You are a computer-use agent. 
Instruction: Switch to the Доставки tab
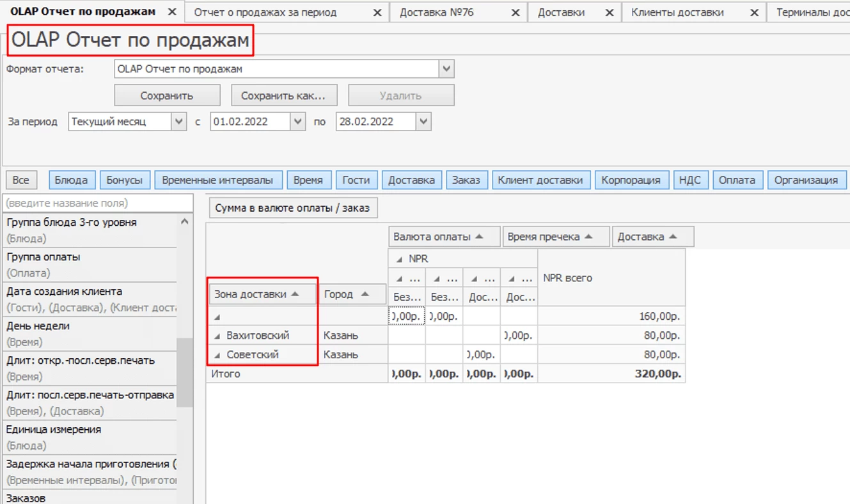561,13
